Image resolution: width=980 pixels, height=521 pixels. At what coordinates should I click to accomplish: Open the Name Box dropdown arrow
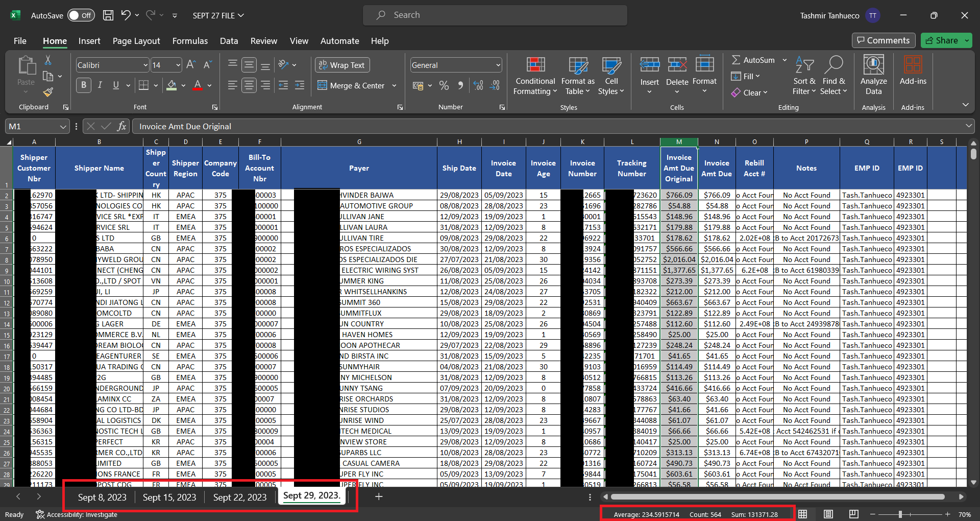point(63,127)
